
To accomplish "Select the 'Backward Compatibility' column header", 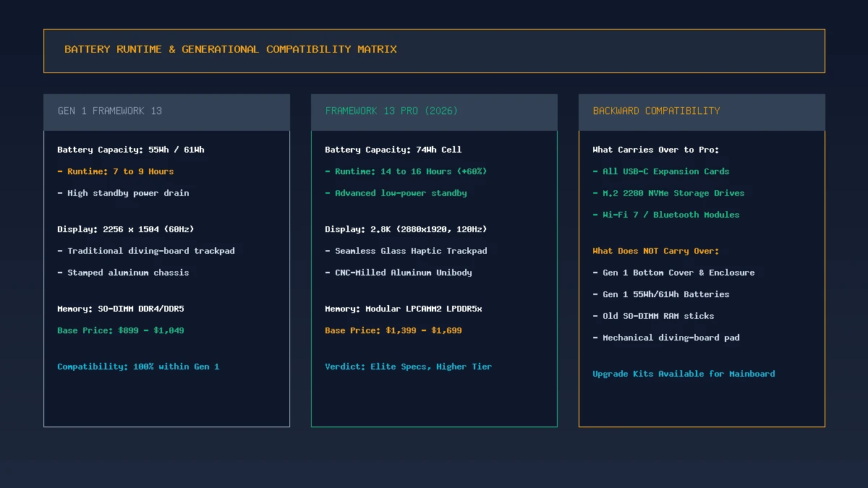I will coord(702,112).
